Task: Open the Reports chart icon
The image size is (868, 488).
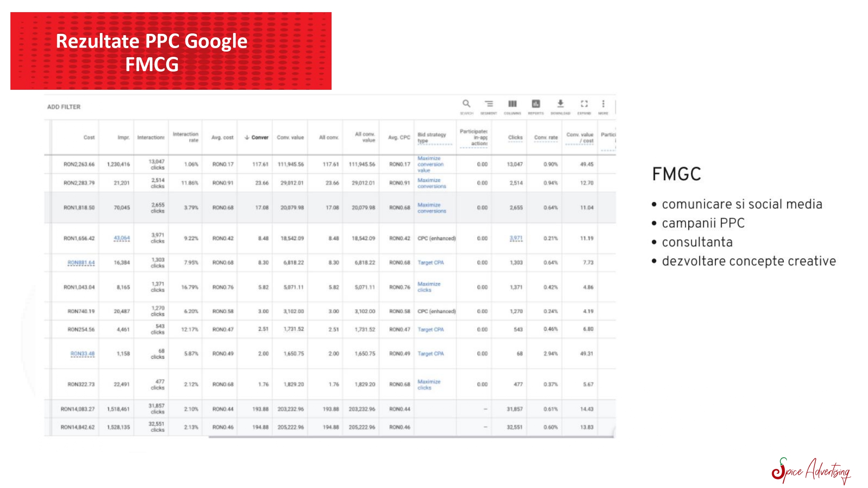Action: [536, 104]
